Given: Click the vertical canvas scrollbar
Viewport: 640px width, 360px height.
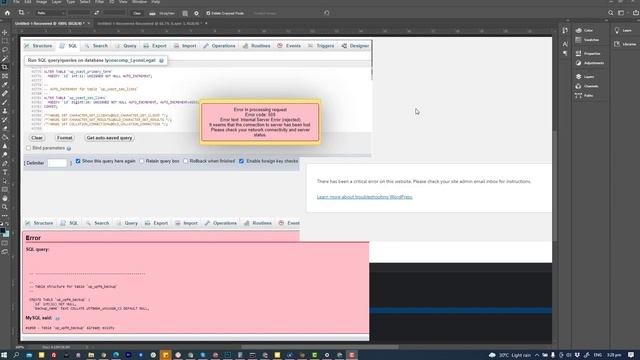Looking at the screenshot, I should coord(555,186).
